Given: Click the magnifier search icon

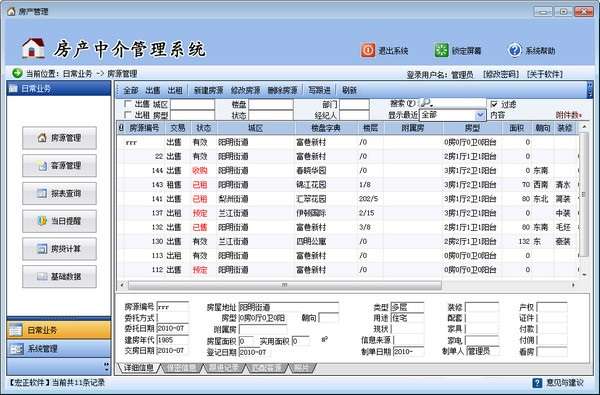Looking at the screenshot, I should (426, 103).
